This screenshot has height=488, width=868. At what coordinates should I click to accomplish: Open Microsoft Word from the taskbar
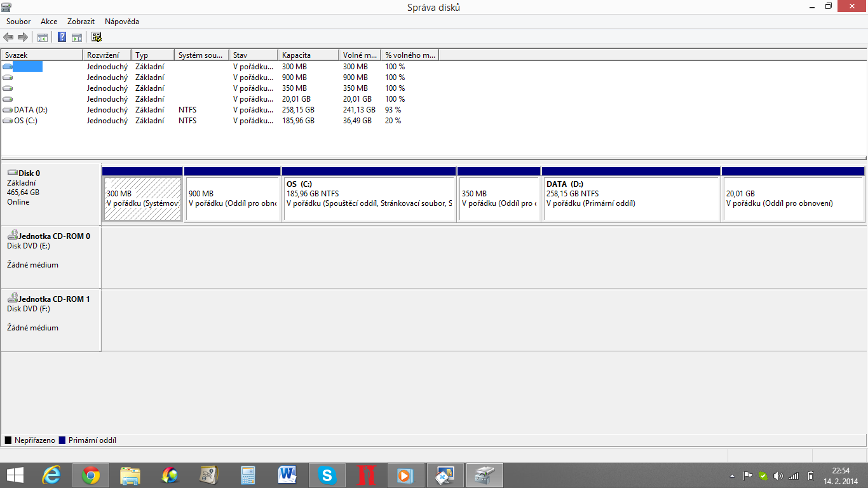click(287, 475)
